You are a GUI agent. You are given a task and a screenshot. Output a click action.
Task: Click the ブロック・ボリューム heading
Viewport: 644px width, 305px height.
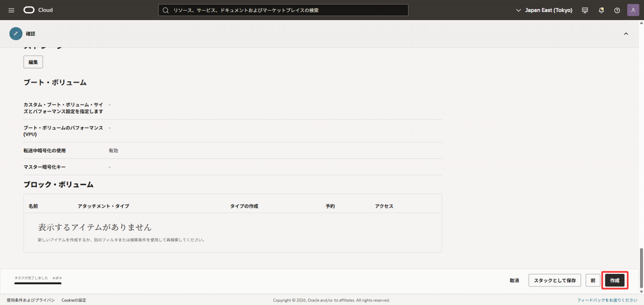58,184
